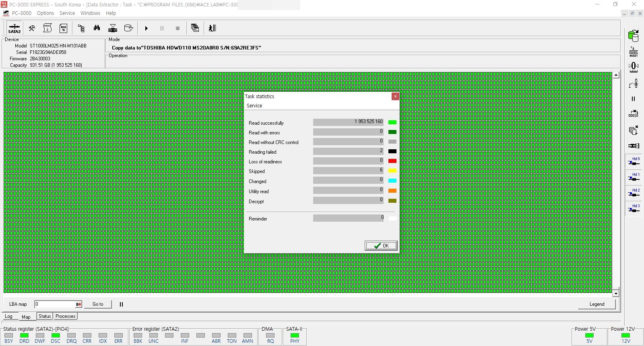This screenshot has height=346, width=644.
Task: Click the SATA2 port toolbar icon
Action: pyautogui.click(x=14, y=28)
